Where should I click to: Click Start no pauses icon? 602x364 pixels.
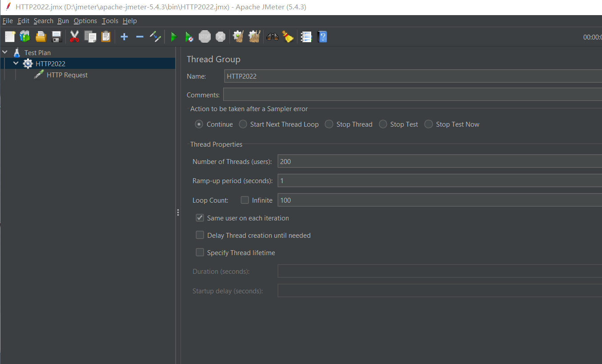coord(189,37)
